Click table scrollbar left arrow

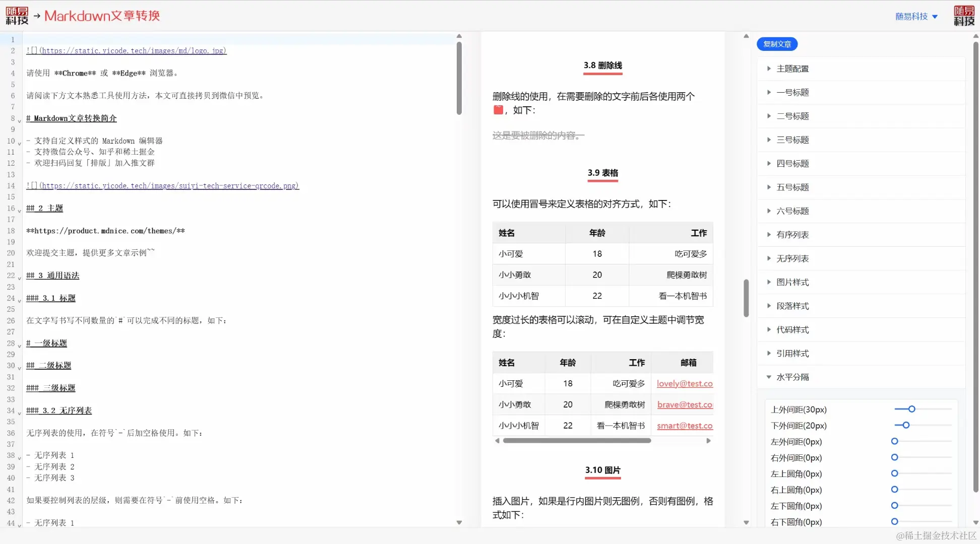coord(497,441)
